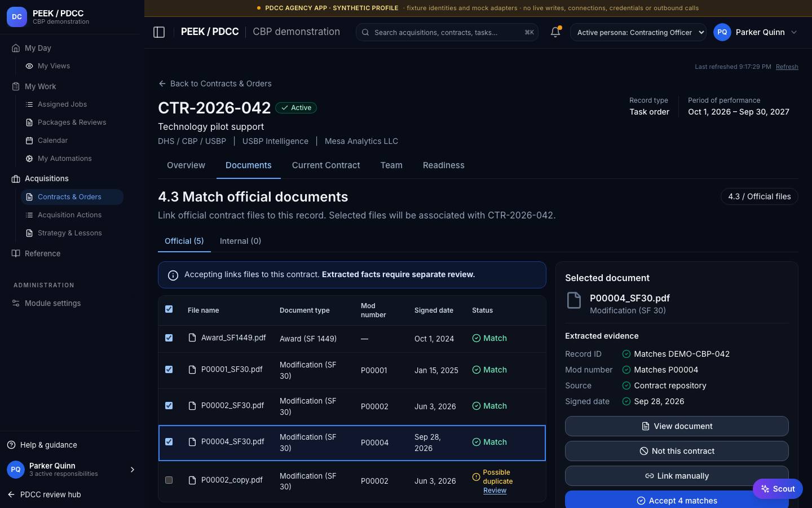Click the Accept 4 matches button

pos(677,500)
